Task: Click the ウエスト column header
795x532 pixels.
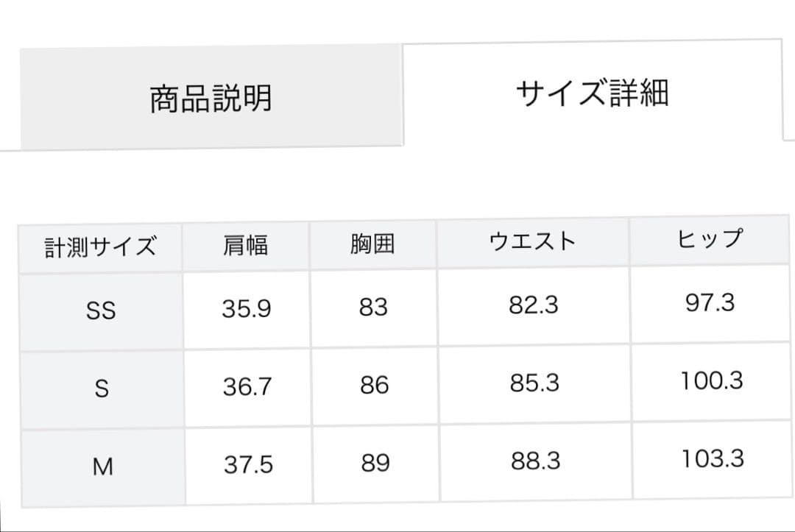Action: [534, 239]
